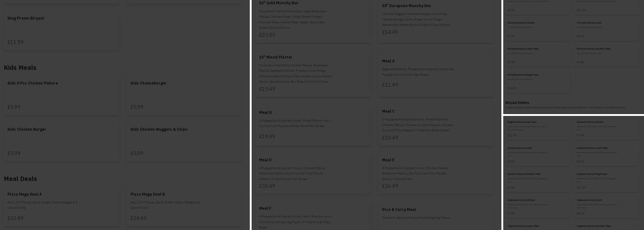Choose the Meal B deal

click(313, 124)
